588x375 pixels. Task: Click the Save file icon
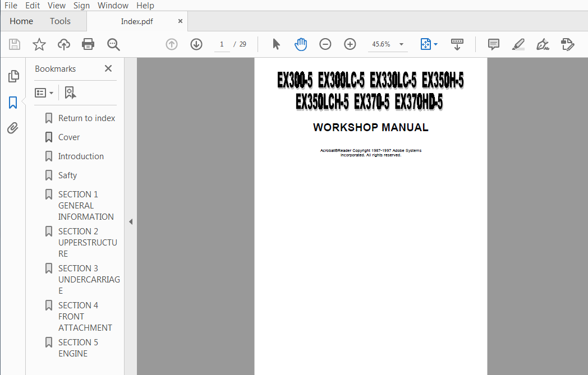15,44
